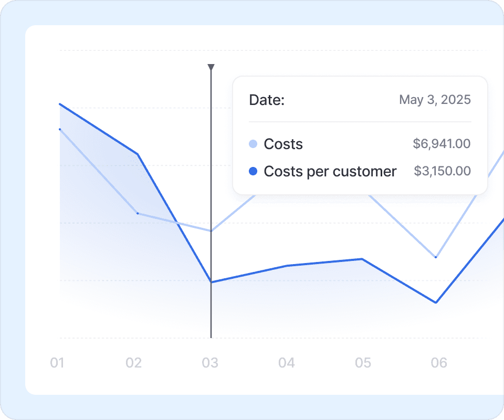504x420 pixels.
Task: Click the light blue Costs legend dot
Action: tap(253, 144)
